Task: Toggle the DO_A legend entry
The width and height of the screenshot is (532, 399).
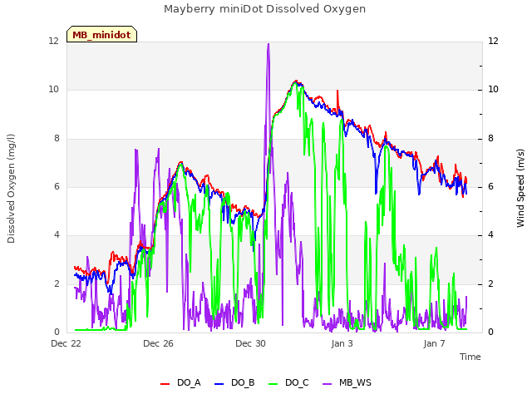Action: pos(181,382)
